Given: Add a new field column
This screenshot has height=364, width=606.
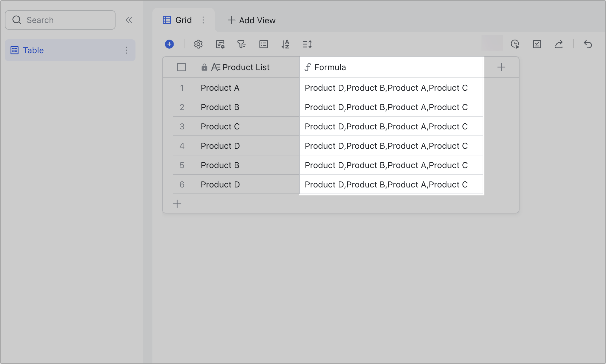Looking at the screenshot, I should (501, 67).
